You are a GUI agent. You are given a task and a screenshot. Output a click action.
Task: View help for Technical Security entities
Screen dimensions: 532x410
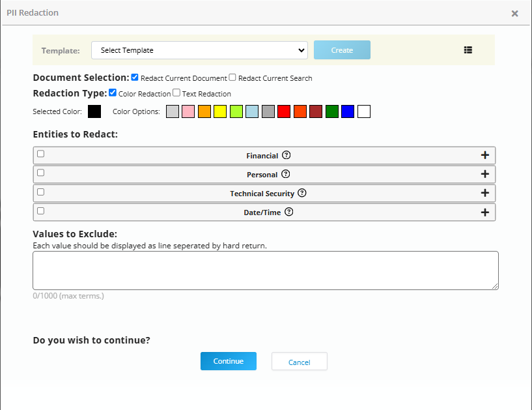click(301, 193)
